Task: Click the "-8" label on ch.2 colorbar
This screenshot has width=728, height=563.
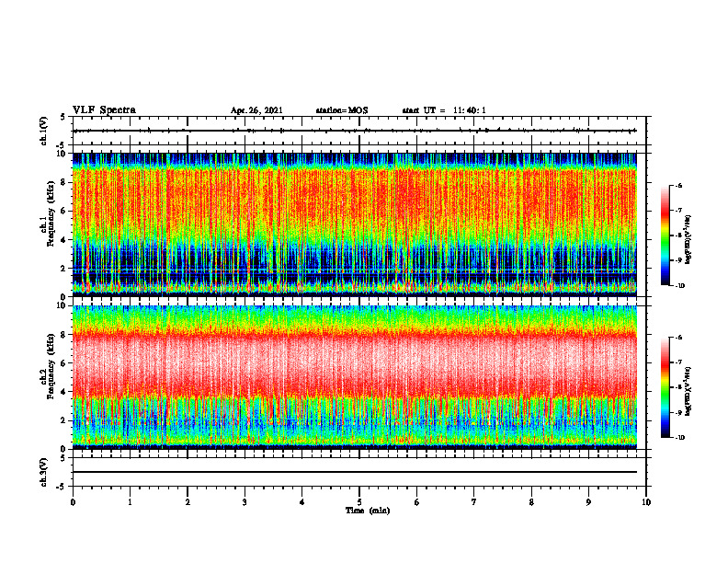Action: point(679,387)
